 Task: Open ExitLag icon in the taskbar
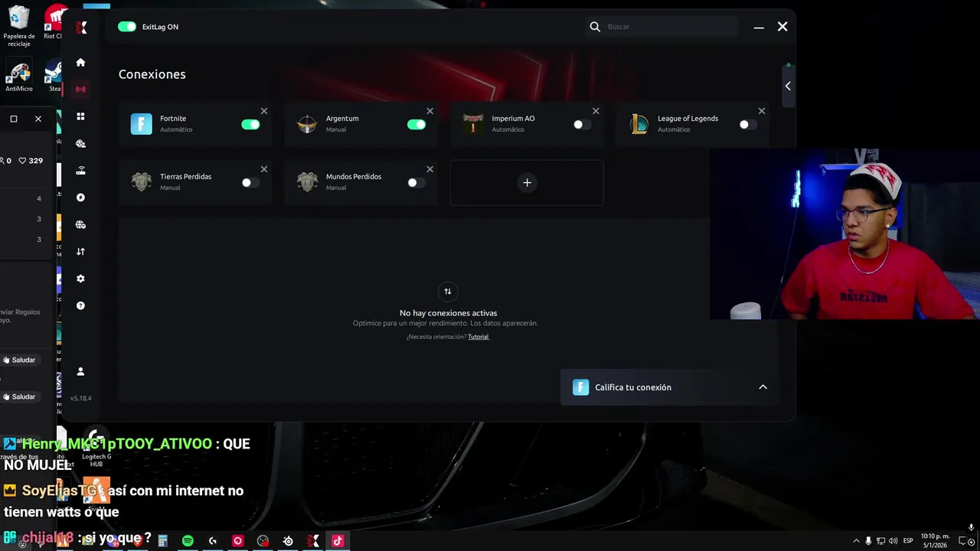coord(312,541)
